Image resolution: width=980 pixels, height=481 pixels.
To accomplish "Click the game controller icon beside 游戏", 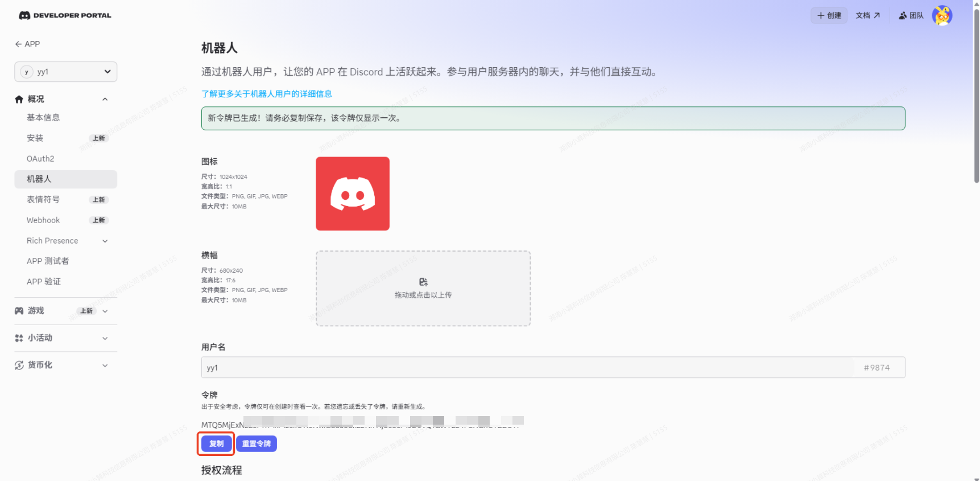I will click(19, 311).
